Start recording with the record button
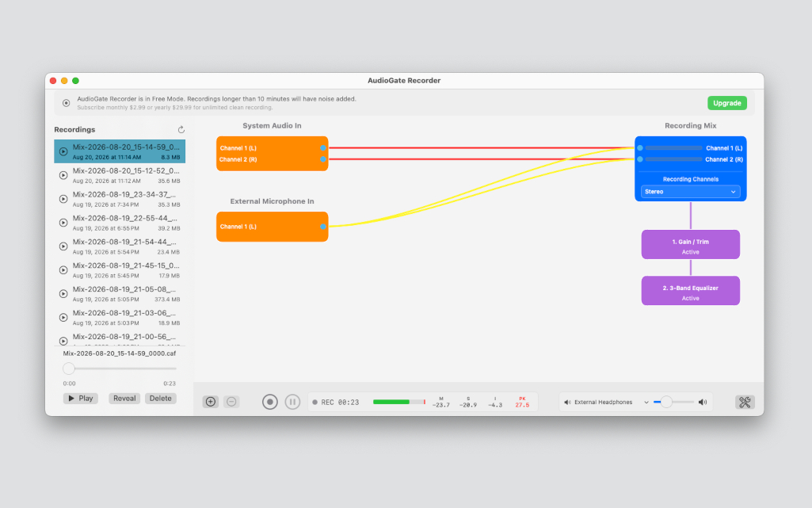 coord(270,402)
